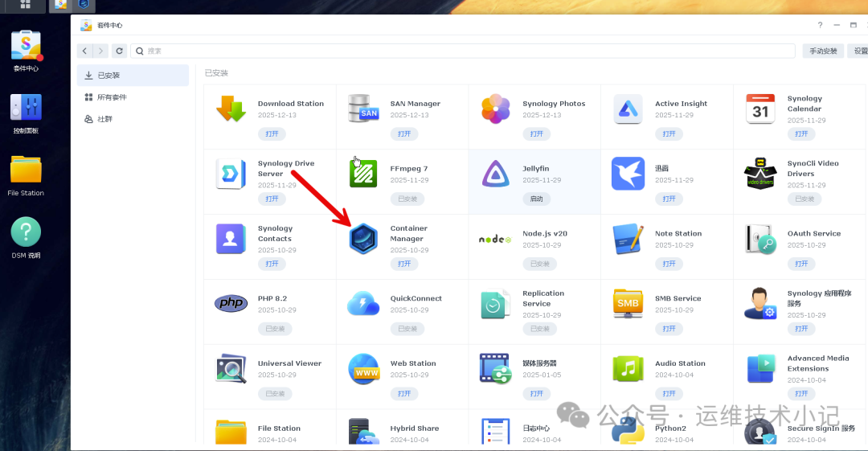Click the Advanced Media Extensions icon
Viewport: 868px width, 451px height.
[760, 368]
